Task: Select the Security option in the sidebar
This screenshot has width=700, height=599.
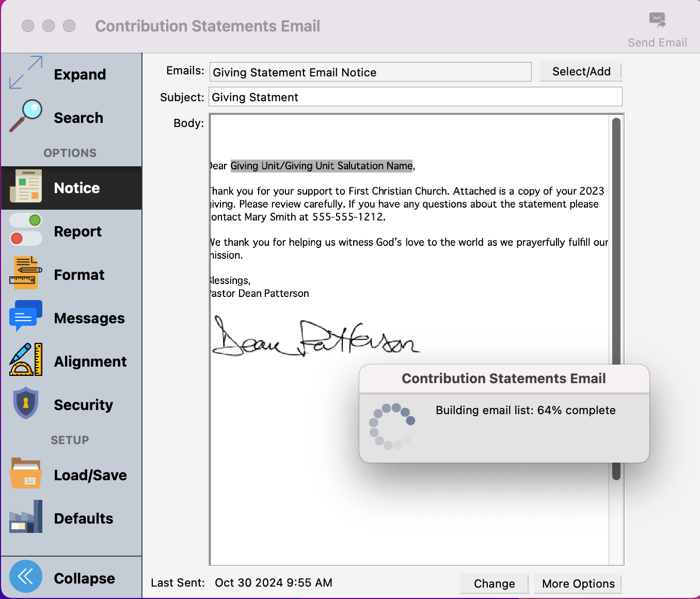Action: tap(83, 405)
